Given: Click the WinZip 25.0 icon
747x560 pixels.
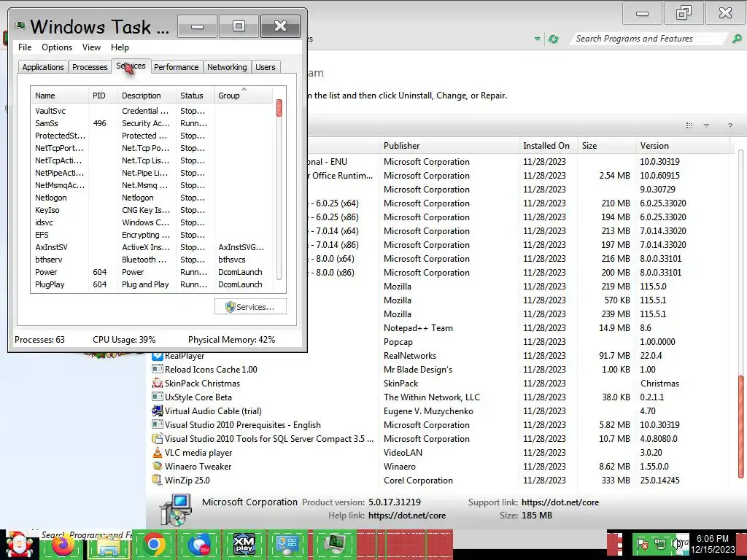Looking at the screenshot, I should coord(158,480).
